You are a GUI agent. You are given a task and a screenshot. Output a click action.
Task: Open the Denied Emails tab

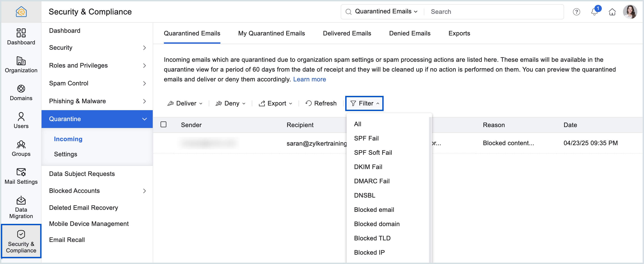click(410, 33)
